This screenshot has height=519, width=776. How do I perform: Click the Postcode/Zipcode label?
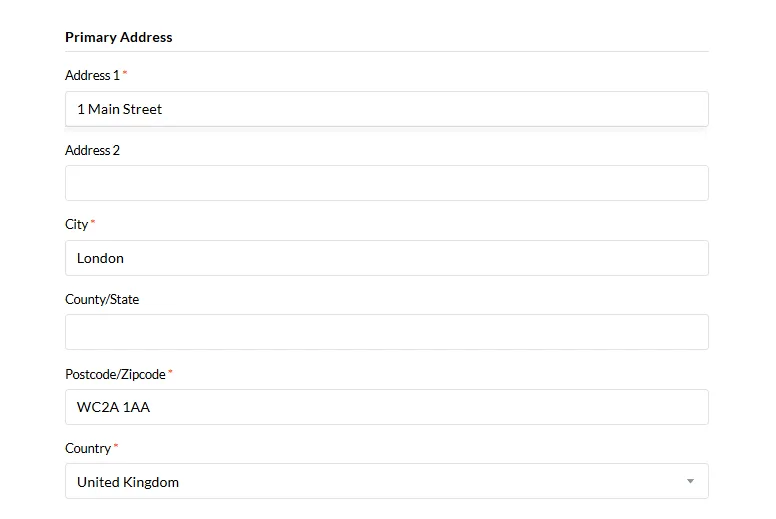point(115,374)
